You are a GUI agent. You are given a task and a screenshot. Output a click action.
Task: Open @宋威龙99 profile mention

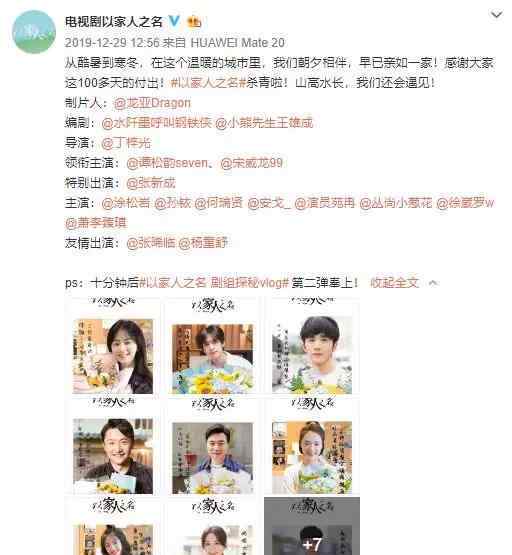point(251,163)
